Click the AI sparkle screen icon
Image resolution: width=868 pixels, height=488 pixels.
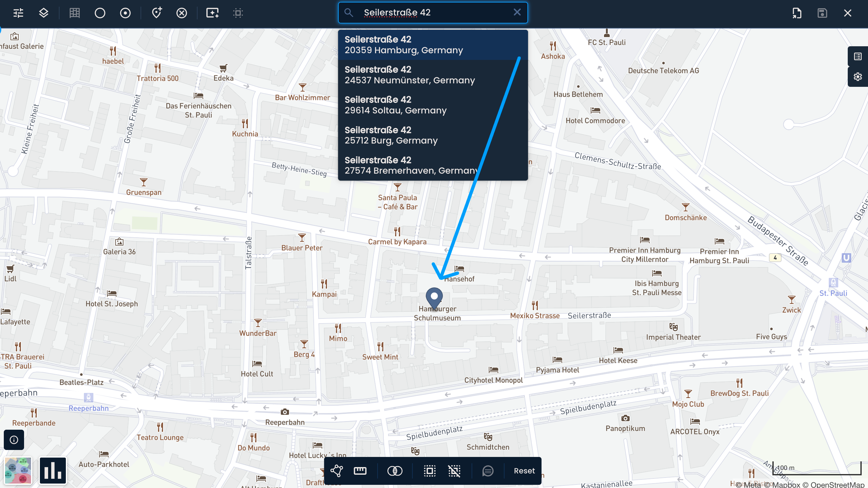pyautogui.click(x=212, y=13)
